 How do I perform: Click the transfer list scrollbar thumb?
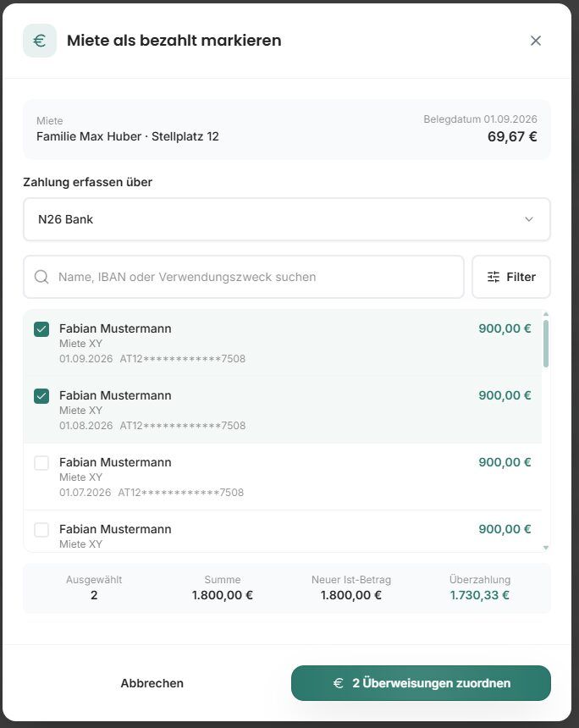546,344
